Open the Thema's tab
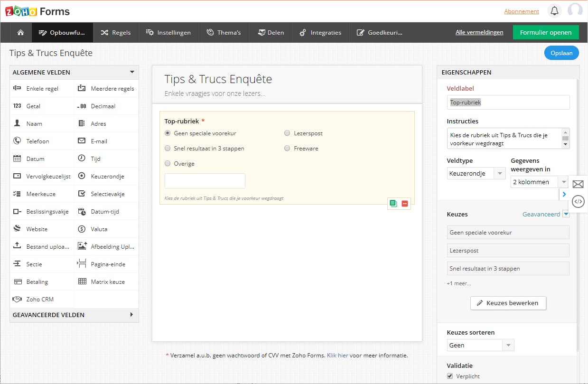Image resolution: width=588 pixels, height=384 pixels. click(224, 32)
